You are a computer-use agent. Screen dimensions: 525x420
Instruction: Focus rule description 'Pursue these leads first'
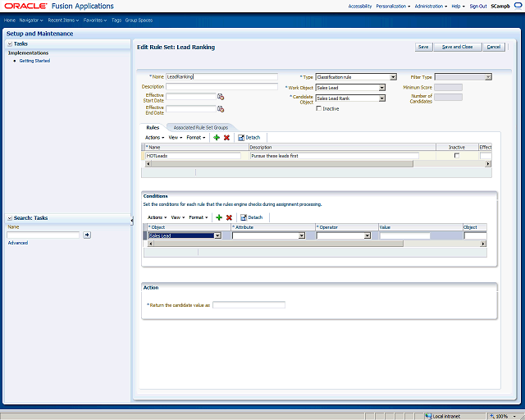(335, 156)
